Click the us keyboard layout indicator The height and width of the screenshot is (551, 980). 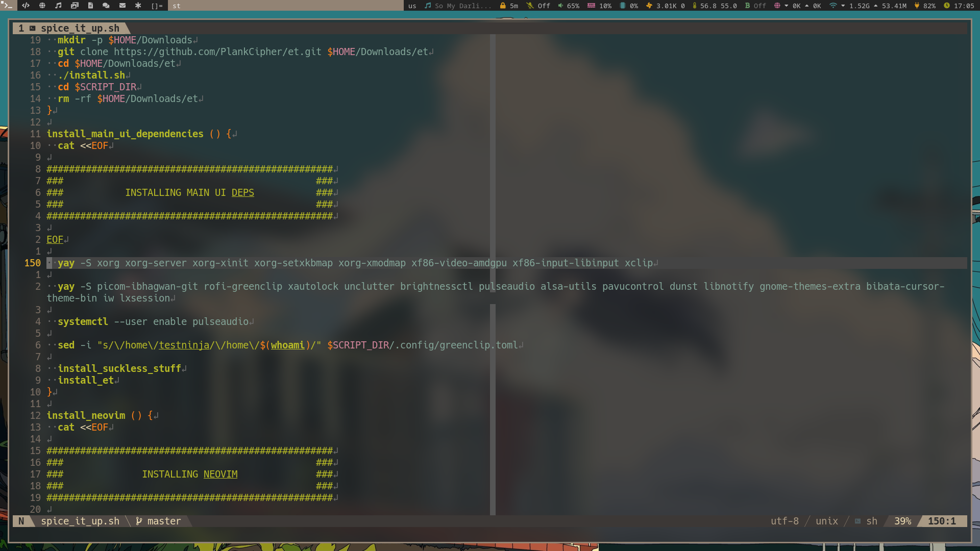[412, 6]
